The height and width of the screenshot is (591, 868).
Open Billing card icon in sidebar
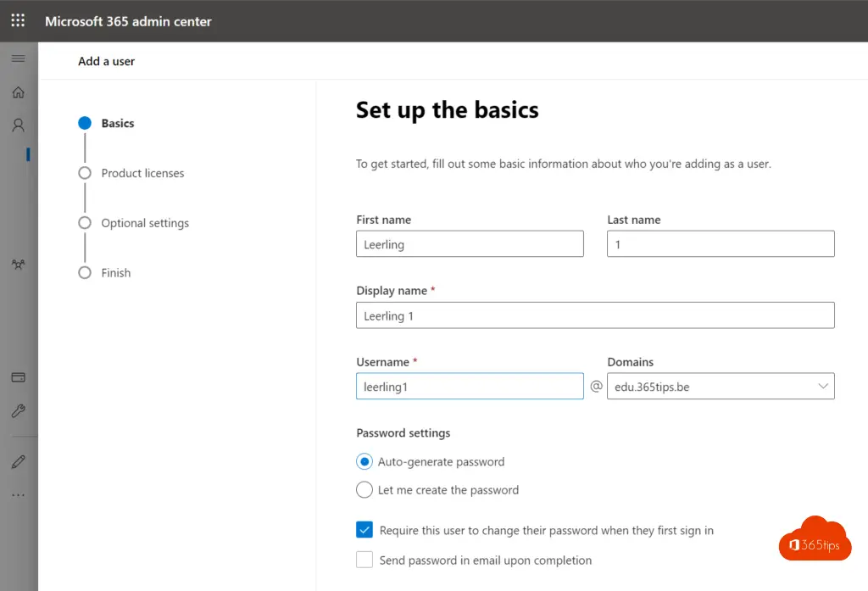point(19,378)
